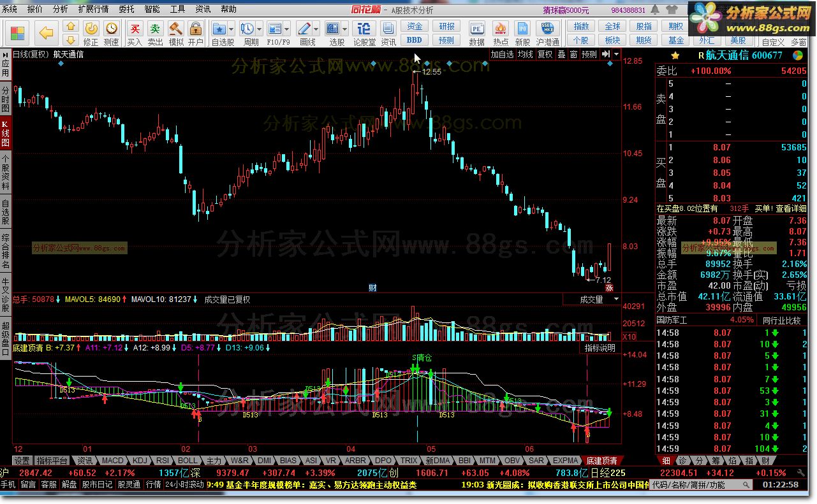Switch to the BOLL indicator tab
Viewport: 817px width, 504px height.
(x=188, y=460)
